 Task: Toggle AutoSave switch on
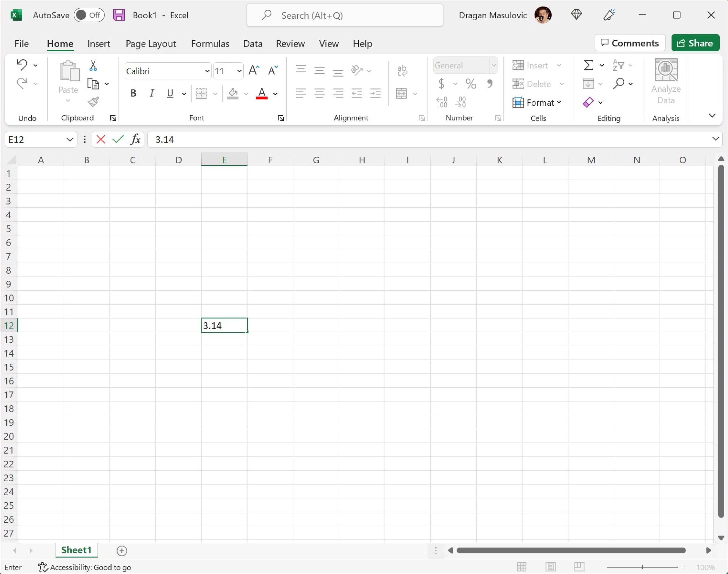pyautogui.click(x=89, y=15)
